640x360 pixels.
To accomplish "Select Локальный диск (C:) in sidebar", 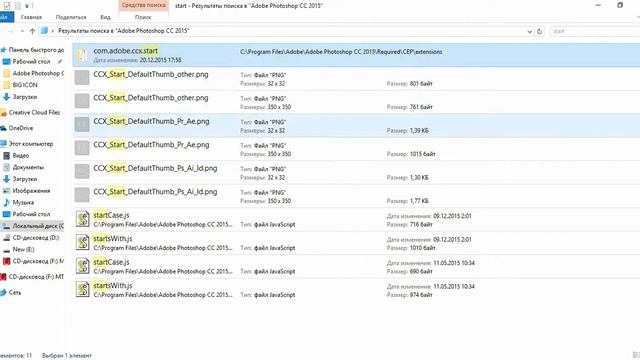I will [x=38, y=226].
